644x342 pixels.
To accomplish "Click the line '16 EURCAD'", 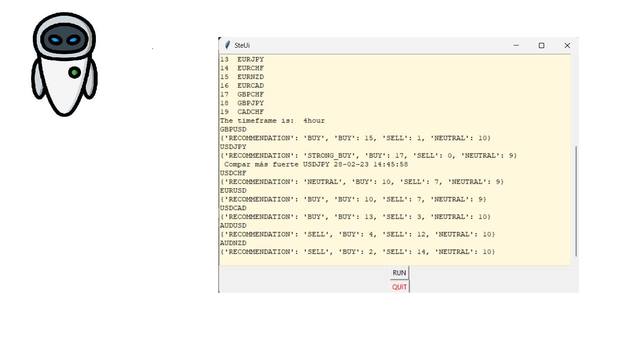I will (242, 85).
